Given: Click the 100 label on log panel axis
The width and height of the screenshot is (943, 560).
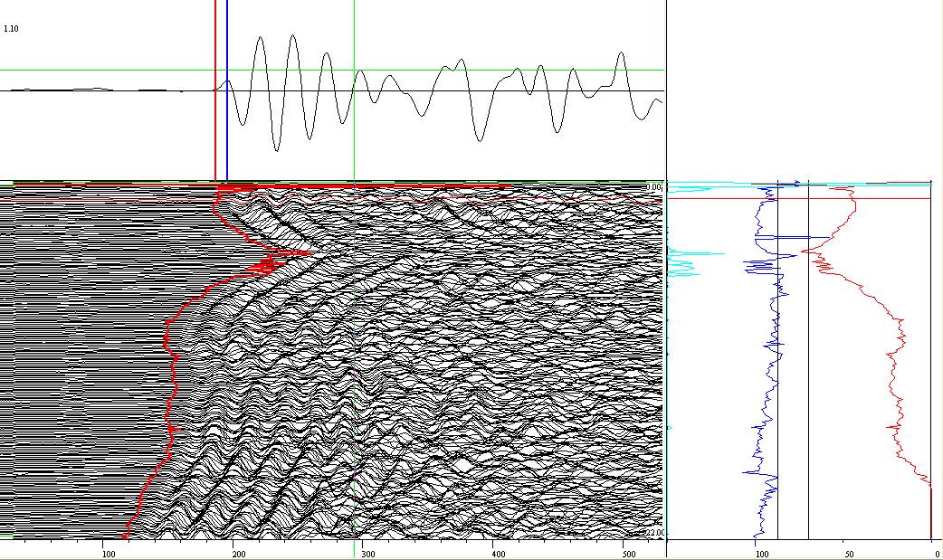Looking at the screenshot, I should [761, 553].
